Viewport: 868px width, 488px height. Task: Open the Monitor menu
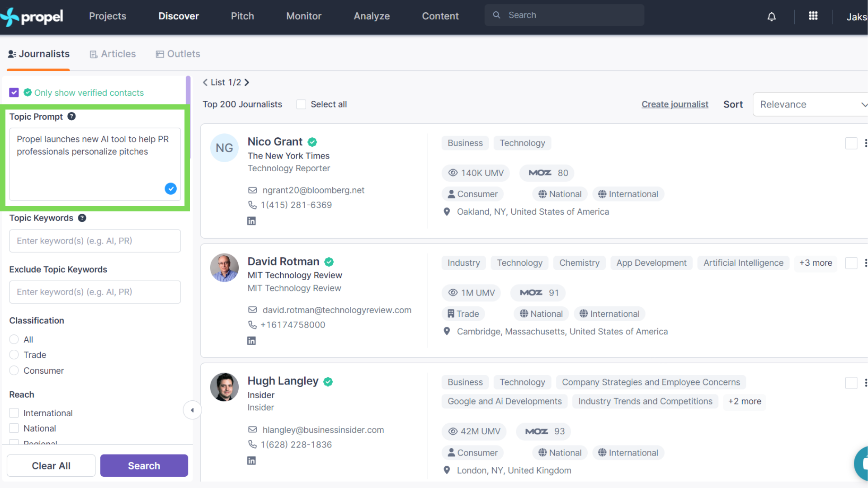tap(304, 16)
